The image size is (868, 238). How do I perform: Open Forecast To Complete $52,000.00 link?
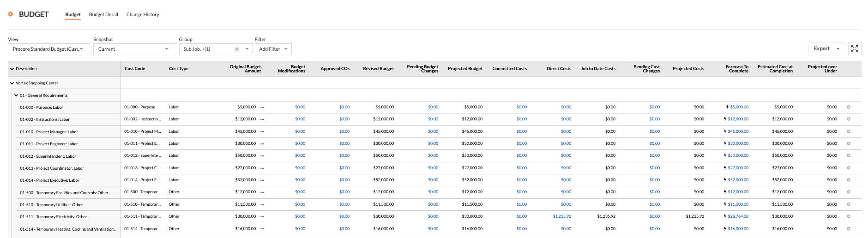[738, 180]
